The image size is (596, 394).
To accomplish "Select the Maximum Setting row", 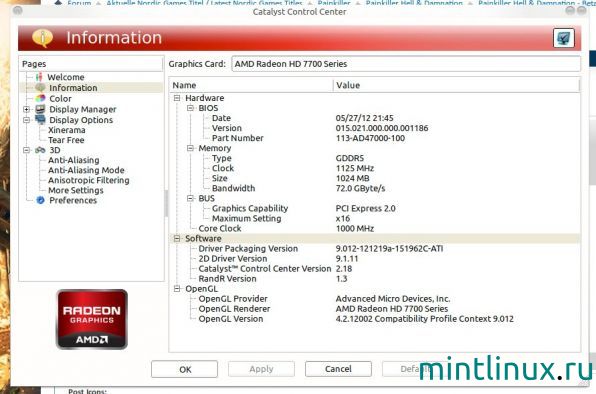I will click(375, 218).
